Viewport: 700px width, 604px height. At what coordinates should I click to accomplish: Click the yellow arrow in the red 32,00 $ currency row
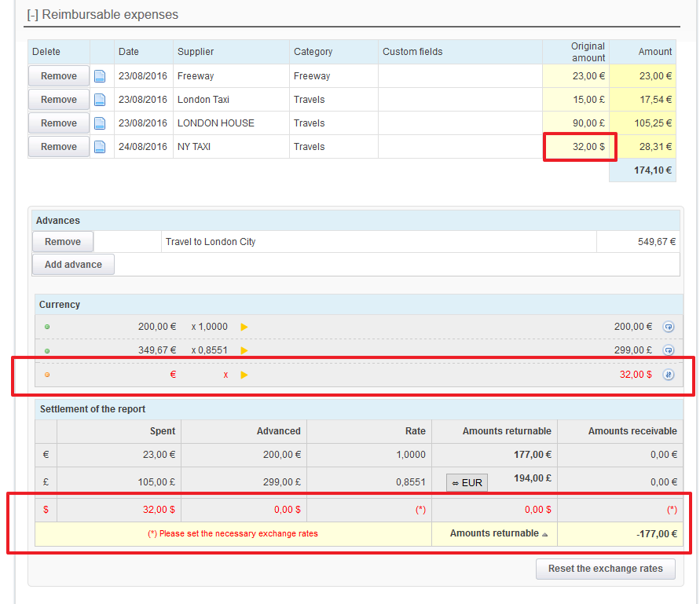[x=244, y=375]
